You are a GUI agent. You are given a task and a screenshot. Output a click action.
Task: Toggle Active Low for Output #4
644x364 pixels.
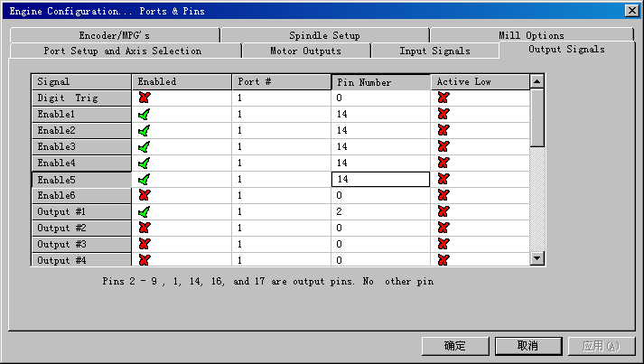(x=443, y=259)
